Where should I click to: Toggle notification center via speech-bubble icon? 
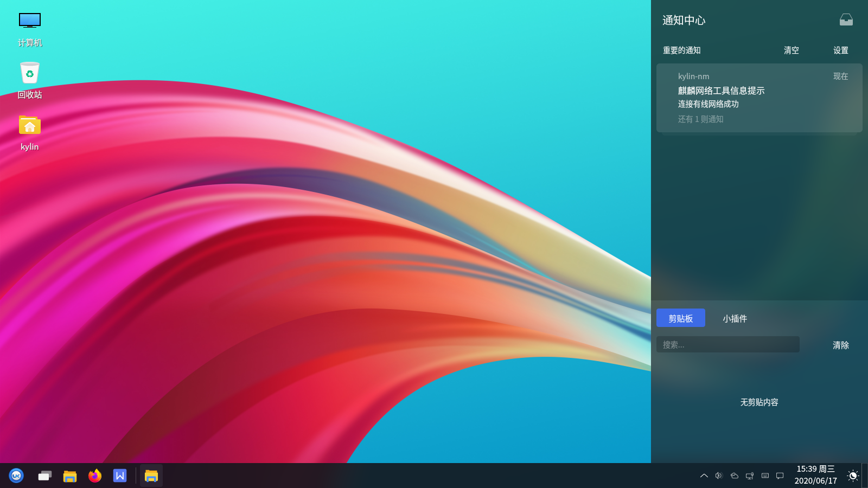(780, 476)
